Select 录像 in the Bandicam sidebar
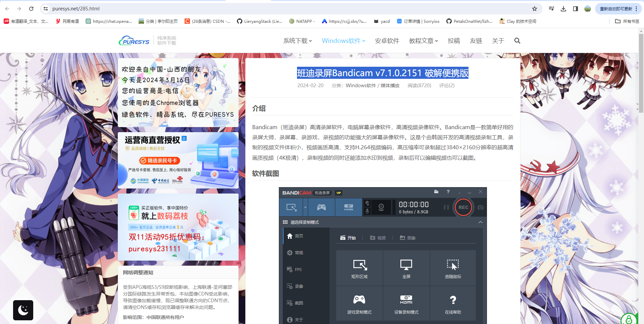This screenshot has width=644, height=324. tap(306, 286)
